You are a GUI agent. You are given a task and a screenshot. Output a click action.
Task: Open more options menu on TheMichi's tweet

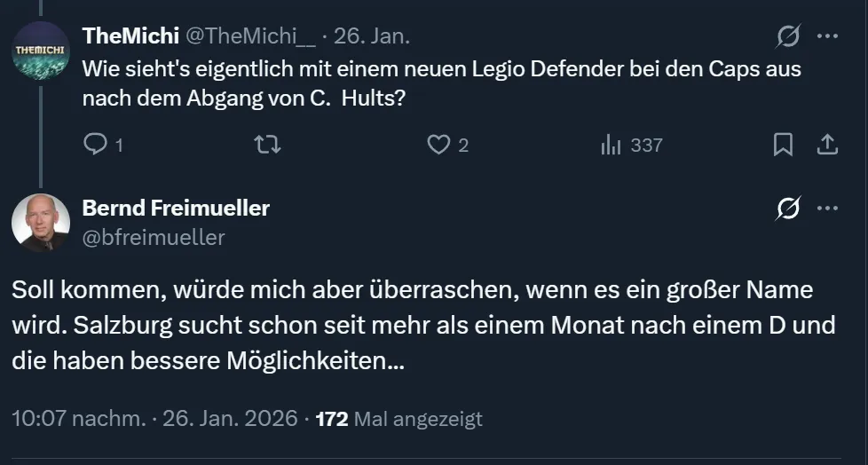click(x=827, y=36)
